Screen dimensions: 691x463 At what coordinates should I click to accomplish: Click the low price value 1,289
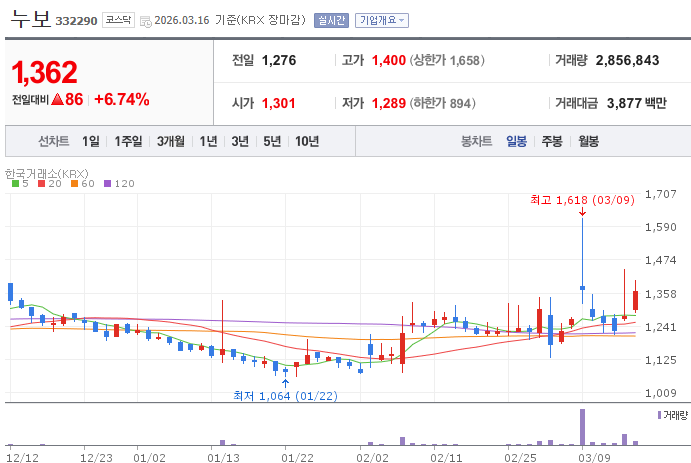coord(389,104)
